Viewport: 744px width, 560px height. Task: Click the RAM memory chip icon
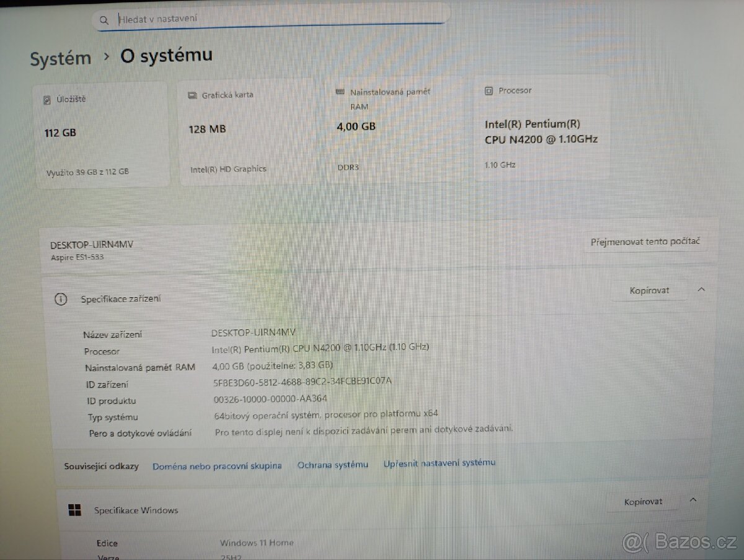click(x=340, y=91)
